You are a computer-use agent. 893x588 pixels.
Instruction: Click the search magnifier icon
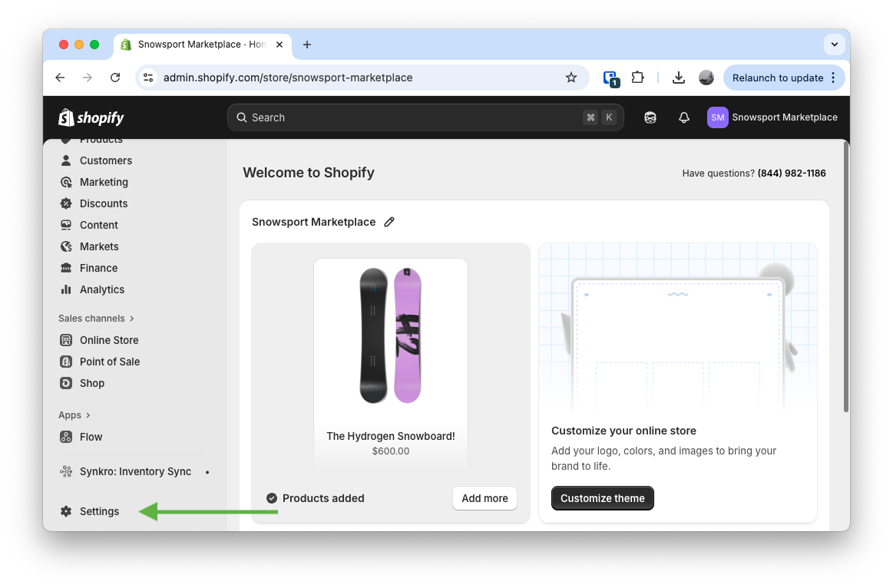point(241,117)
